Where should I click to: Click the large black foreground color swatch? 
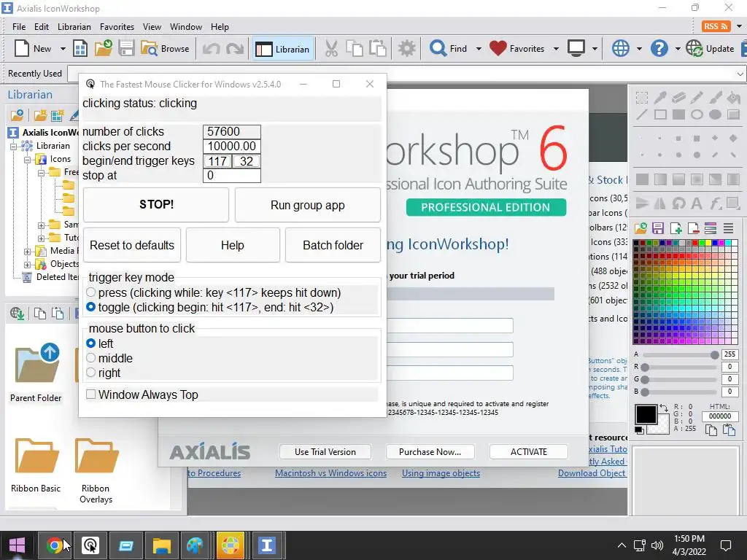coord(646,414)
